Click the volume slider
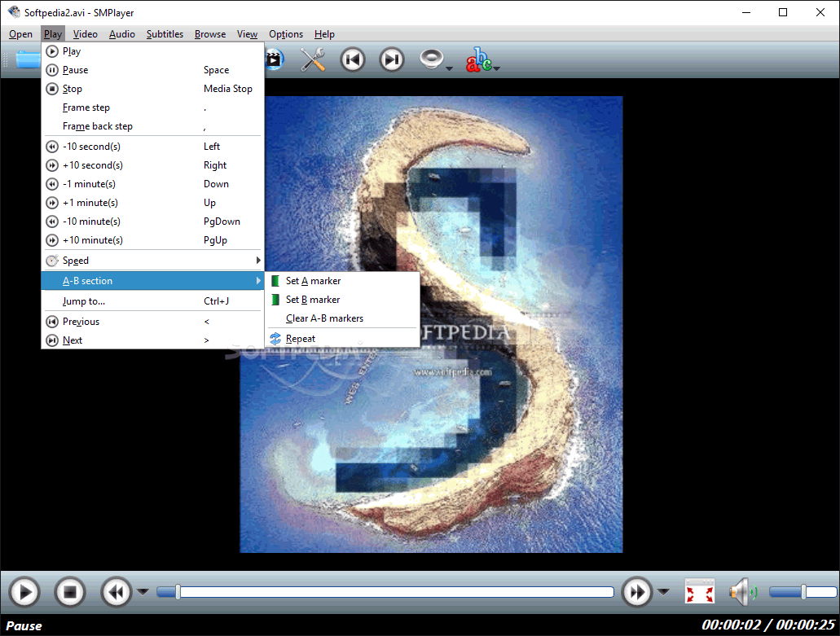The image size is (840, 636). [803, 592]
